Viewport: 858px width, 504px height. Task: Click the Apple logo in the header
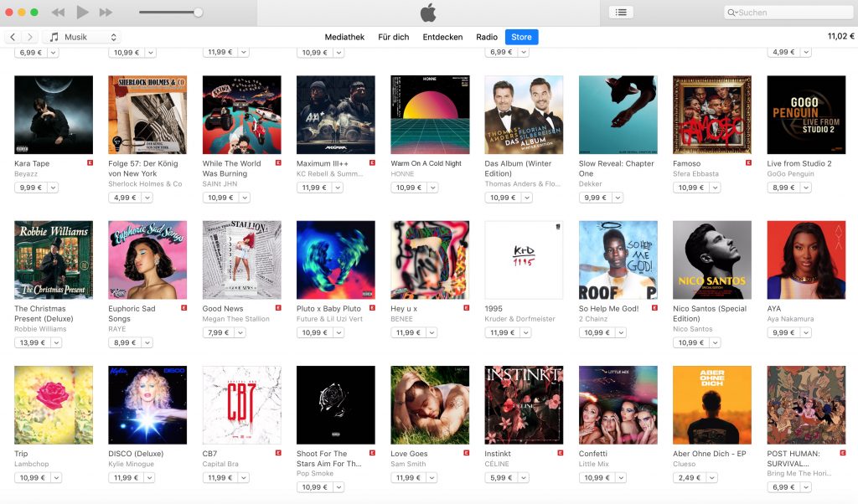coord(428,13)
